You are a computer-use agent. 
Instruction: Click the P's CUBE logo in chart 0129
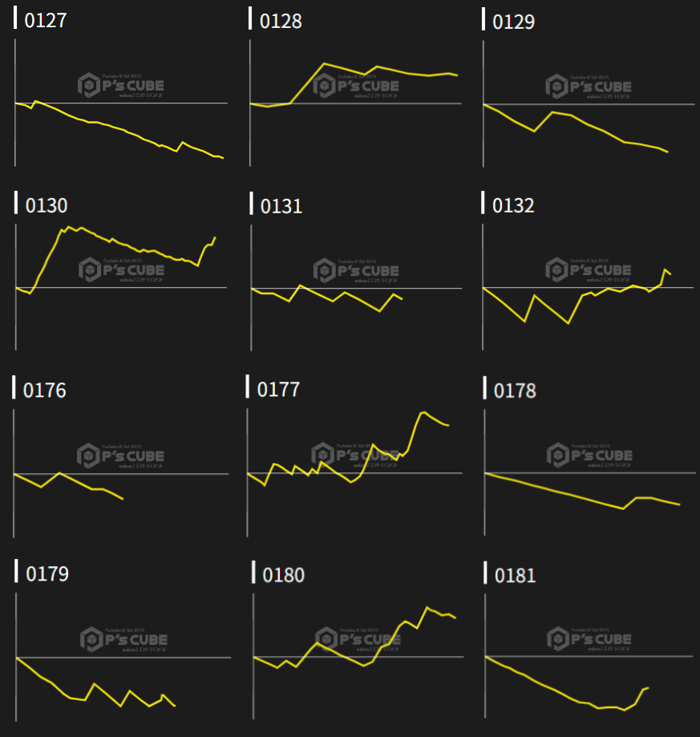tap(589, 86)
